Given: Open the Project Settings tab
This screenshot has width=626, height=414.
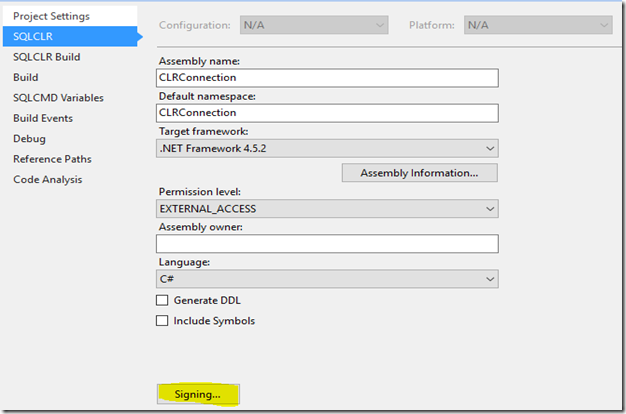Looking at the screenshot, I should [x=51, y=16].
